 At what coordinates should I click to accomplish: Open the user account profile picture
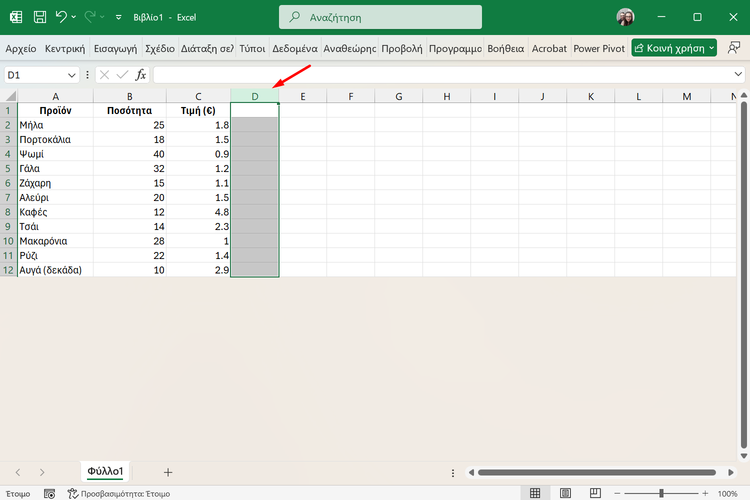[x=625, y=17]
